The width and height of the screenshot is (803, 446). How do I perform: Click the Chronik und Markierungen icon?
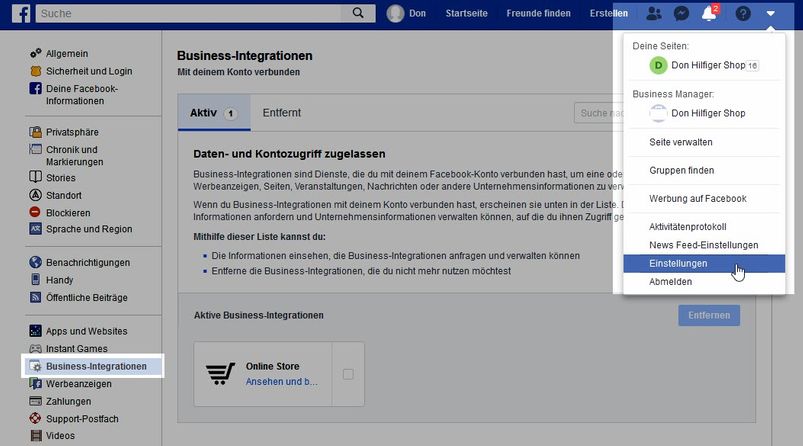[35, 150]
